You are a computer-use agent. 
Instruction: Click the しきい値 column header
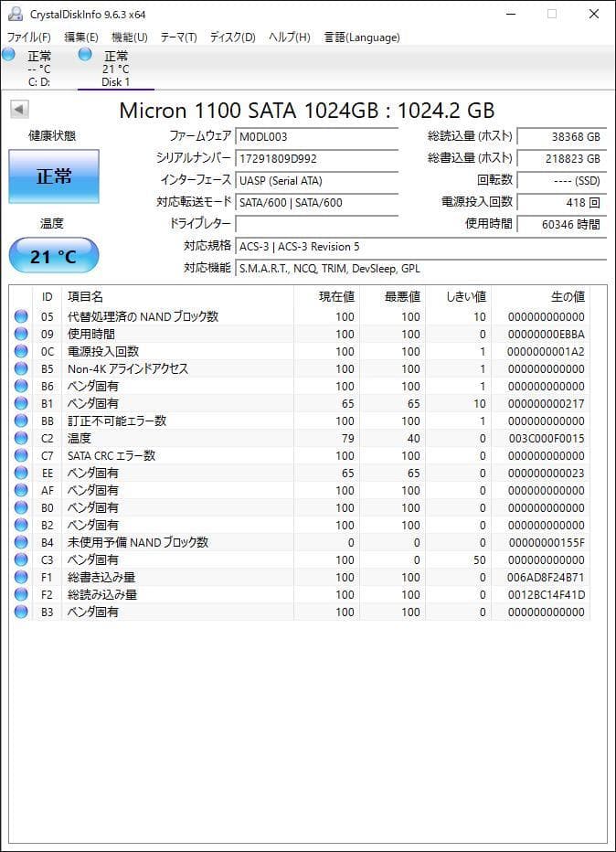458,297
